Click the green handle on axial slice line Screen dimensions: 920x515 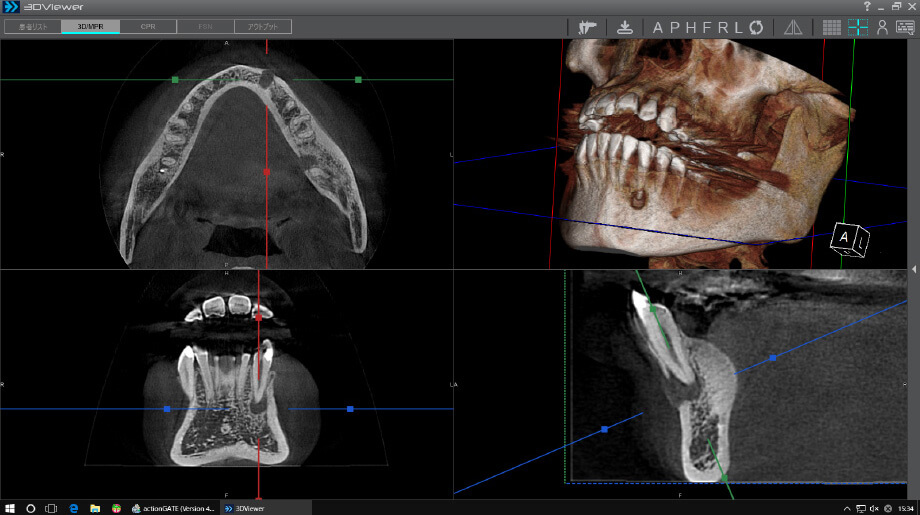[175, 79]
